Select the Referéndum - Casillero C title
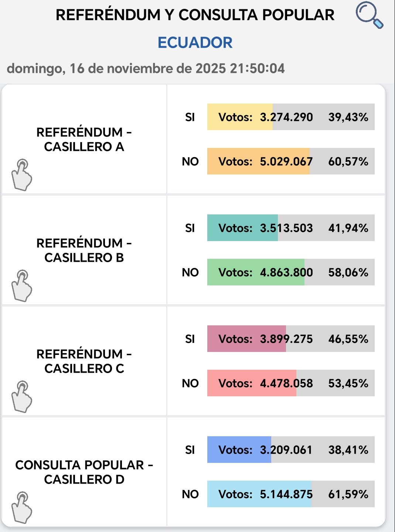The image size is (395, 532). (x=84, y=361)
